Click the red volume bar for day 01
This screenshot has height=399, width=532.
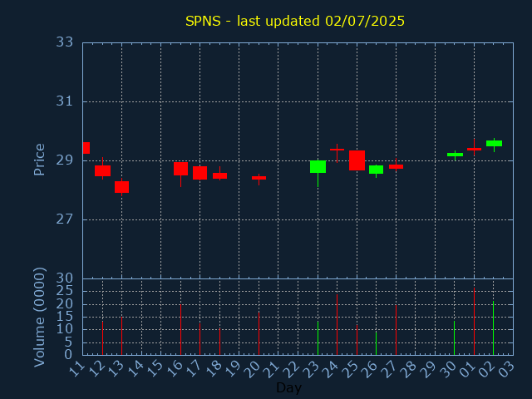pos(475,322)
